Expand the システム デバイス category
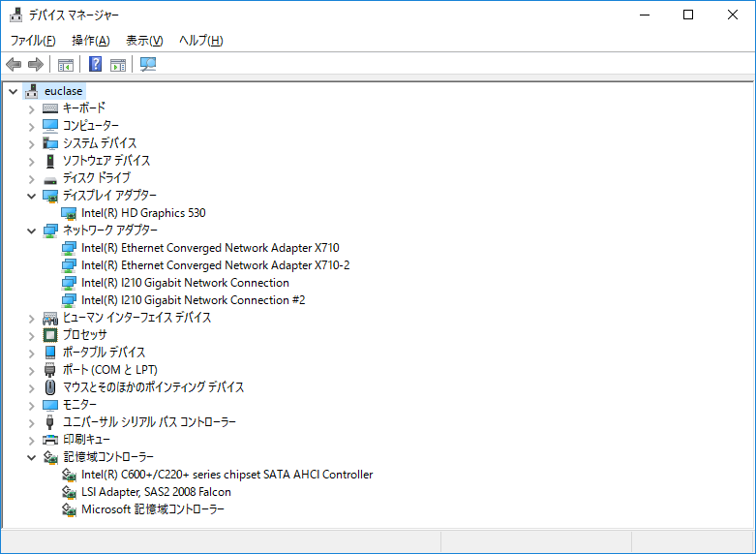756x554 pixels. point(31,143)
